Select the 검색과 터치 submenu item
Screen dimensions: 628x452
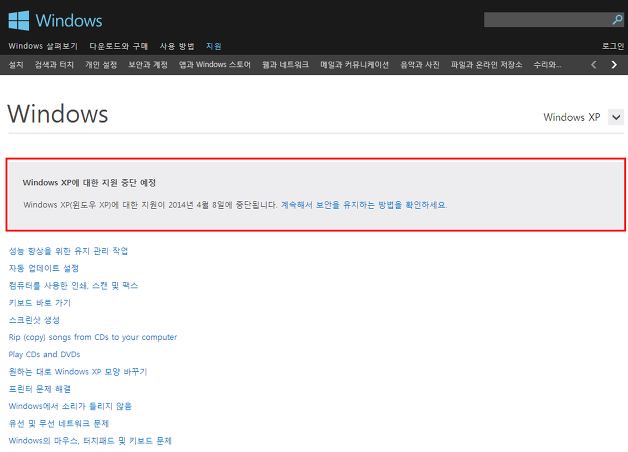(x=54, y=65)
